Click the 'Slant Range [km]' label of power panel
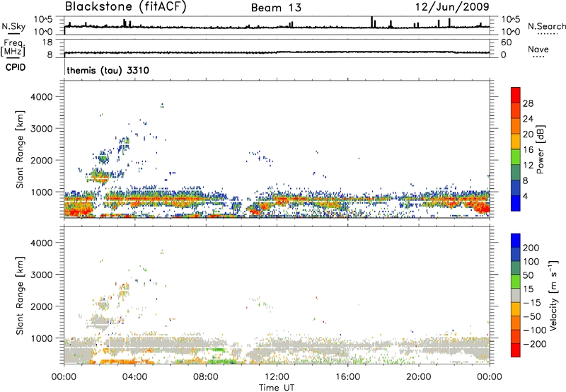This screenshot has height=392, width=566. pos(20,149)
